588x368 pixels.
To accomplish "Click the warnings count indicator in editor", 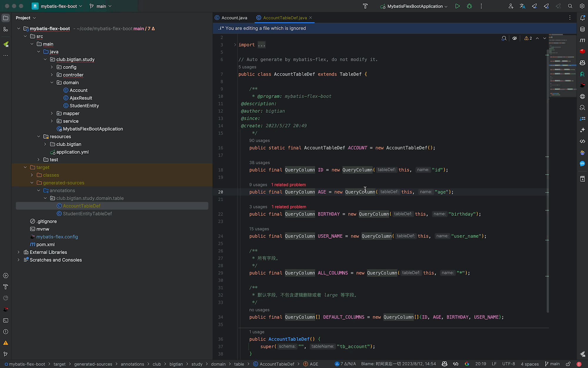I will pos(528,38).
